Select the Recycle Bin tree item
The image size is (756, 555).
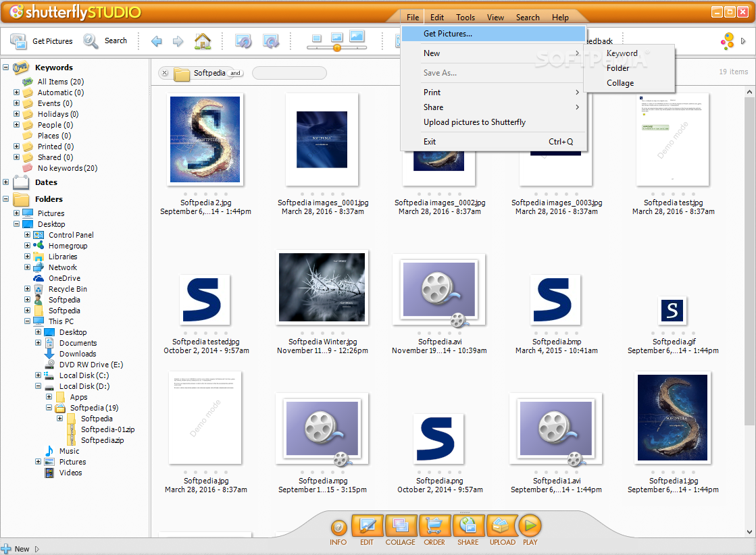click(x=68, y=289)
